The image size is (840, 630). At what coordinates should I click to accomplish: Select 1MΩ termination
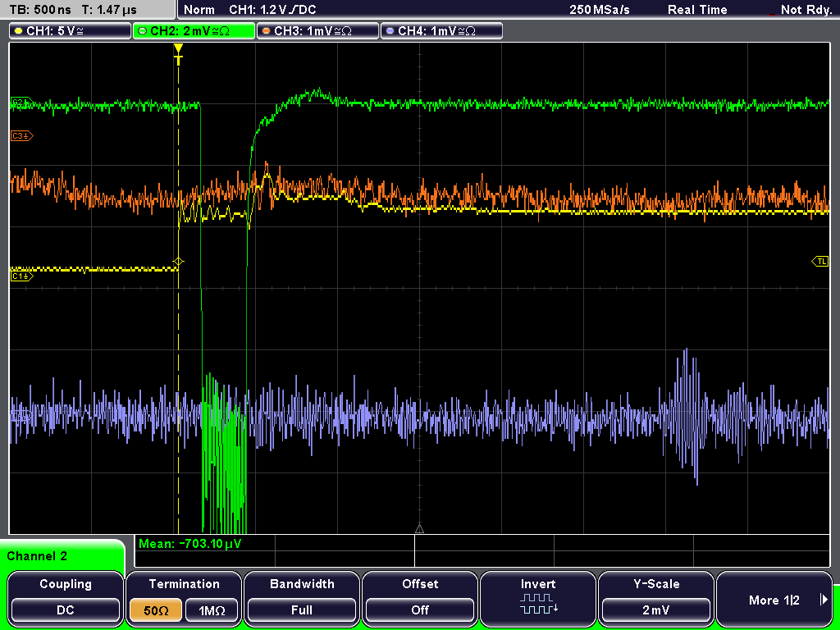point(212,610)
